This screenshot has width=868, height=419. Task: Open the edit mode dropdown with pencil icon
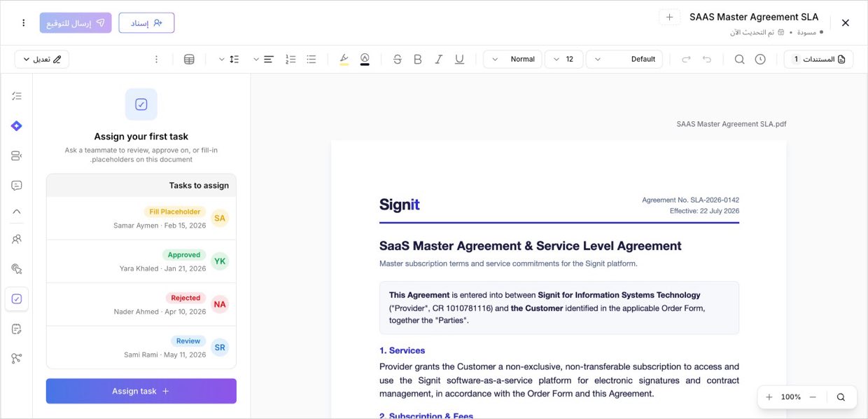[x=41, y=60]
